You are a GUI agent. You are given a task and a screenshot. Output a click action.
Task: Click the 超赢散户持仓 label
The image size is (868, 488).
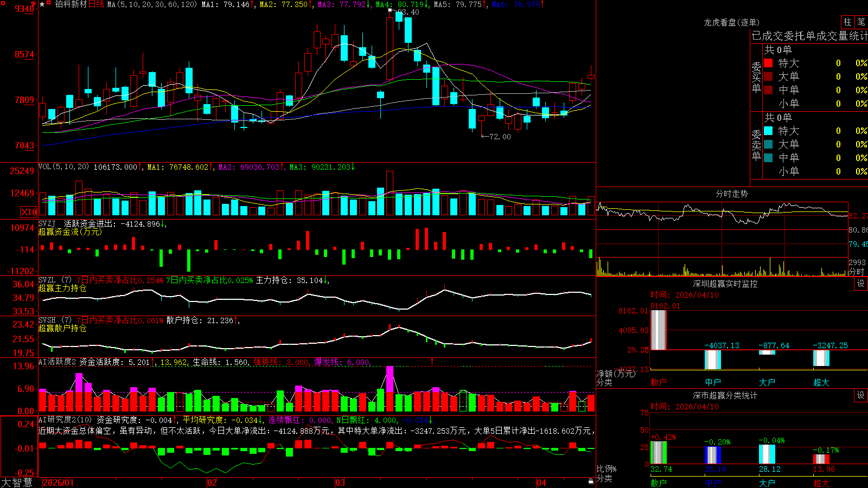tap(62, 329)
